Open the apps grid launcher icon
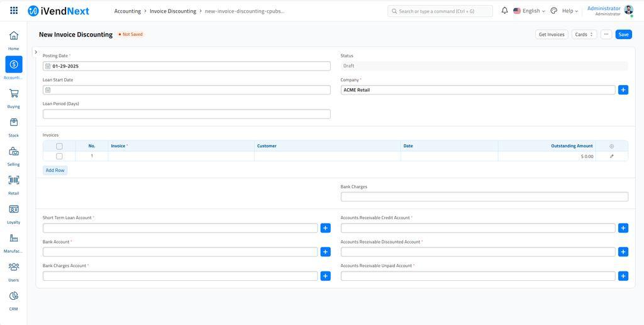644x325 pixels. point(14,11)
